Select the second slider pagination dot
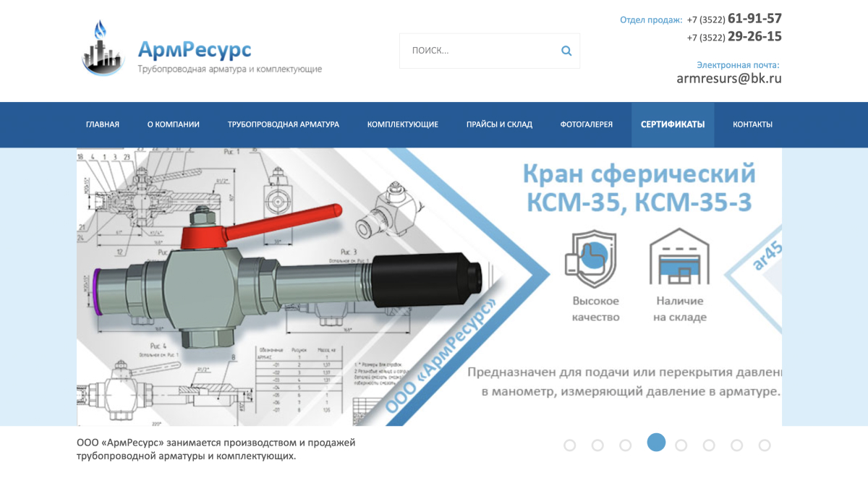The width and height of the screenshot is (868, 478). pyautogui.click(x=597, y=445)
